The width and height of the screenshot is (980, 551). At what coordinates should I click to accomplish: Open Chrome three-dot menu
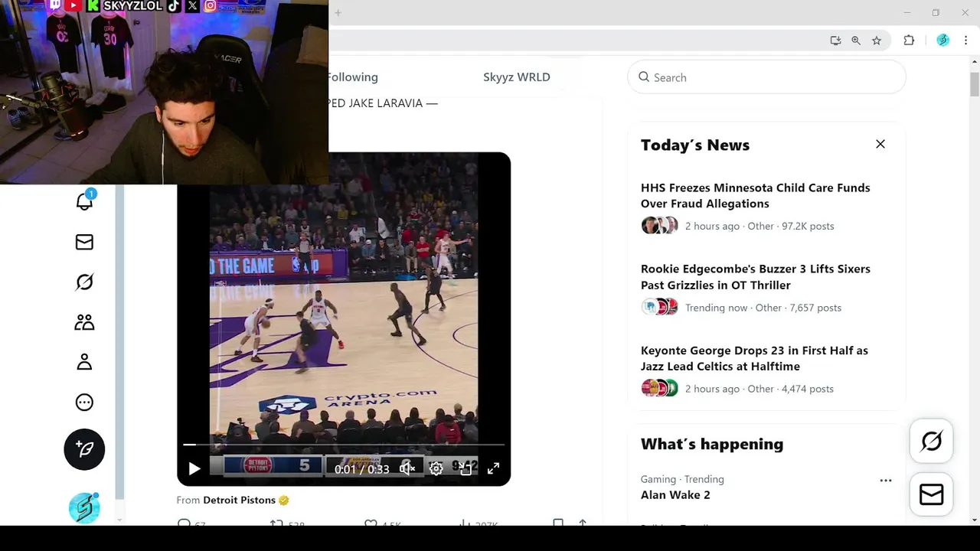point(966,41)
